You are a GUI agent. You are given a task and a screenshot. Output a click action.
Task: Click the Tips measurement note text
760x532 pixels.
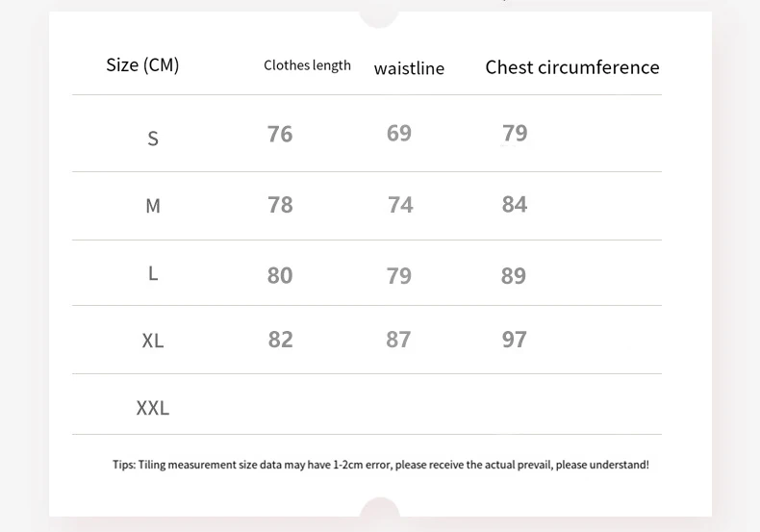[x=381, y=465]
